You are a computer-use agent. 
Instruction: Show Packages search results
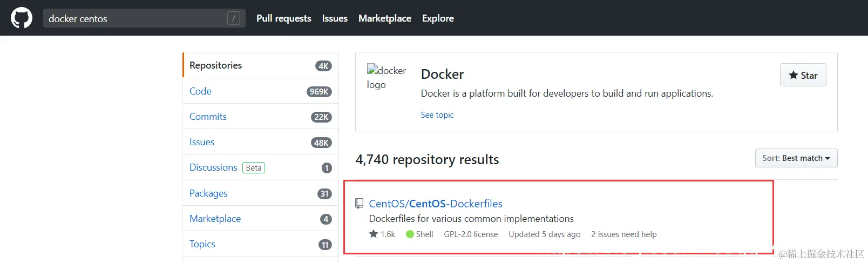coord(208,193)
